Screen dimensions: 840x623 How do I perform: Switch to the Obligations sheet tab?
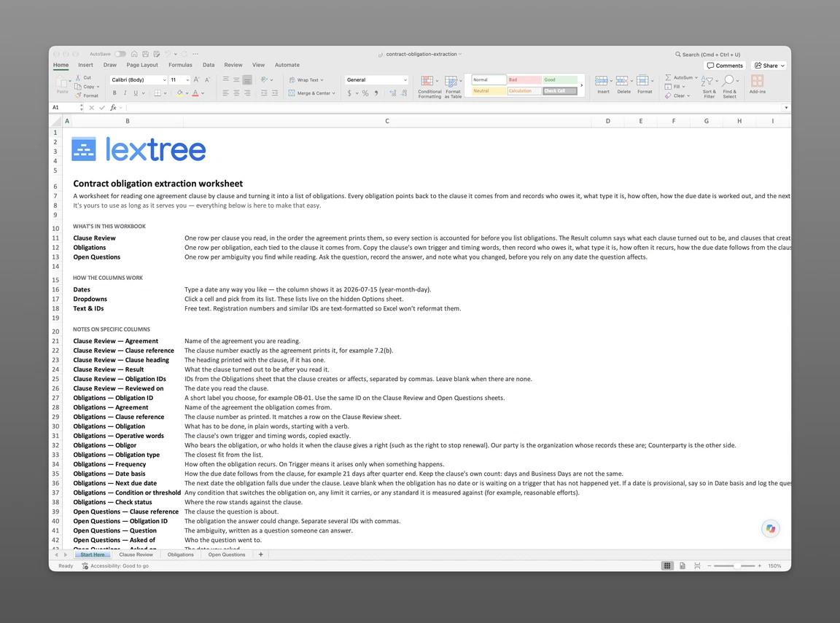click(181, 555)
